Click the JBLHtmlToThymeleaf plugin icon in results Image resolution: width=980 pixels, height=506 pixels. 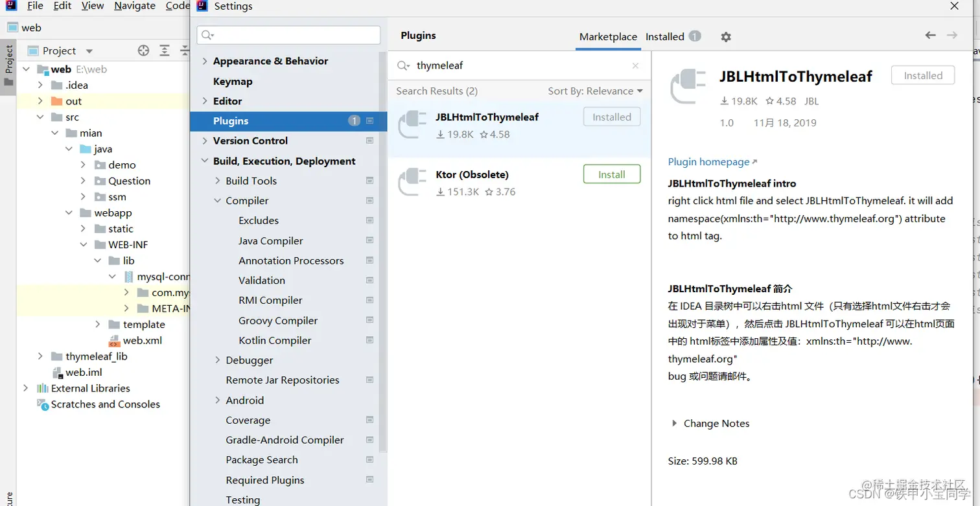[412, 125]
